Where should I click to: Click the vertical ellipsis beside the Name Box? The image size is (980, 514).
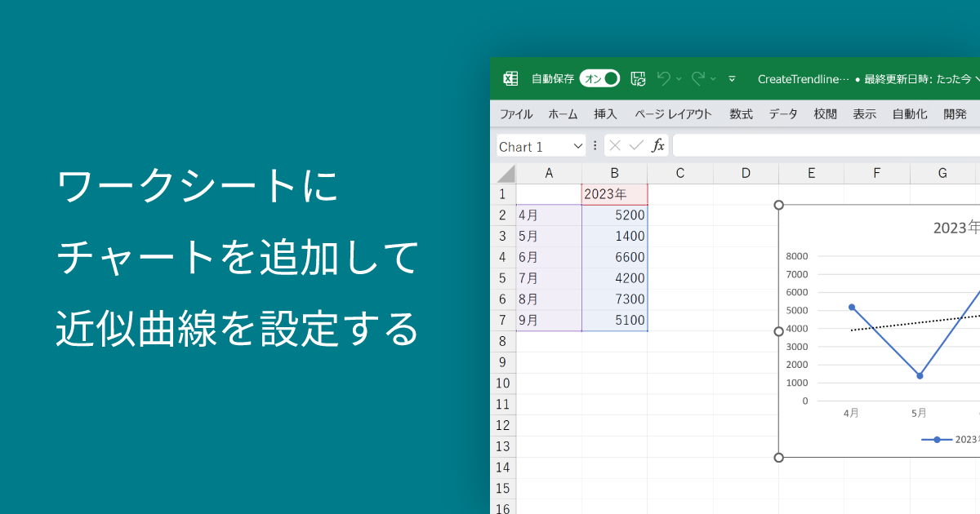[596, 145]
